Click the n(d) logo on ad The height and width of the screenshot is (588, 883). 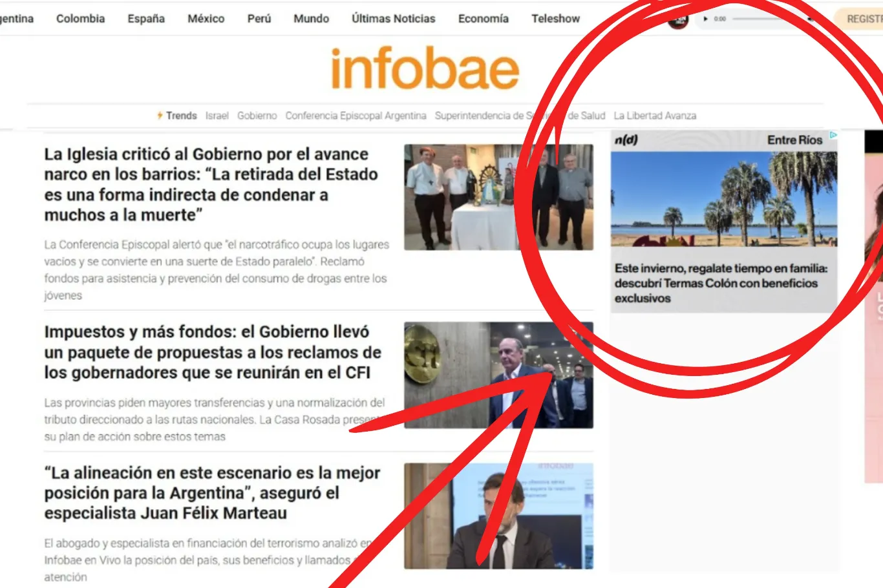coord(626,140)
